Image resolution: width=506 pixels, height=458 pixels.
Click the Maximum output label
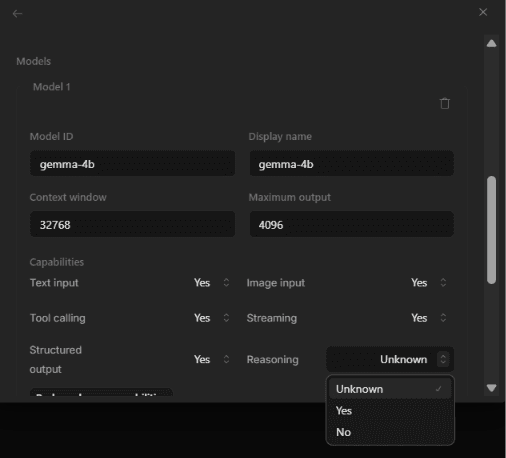click(290, 197)
